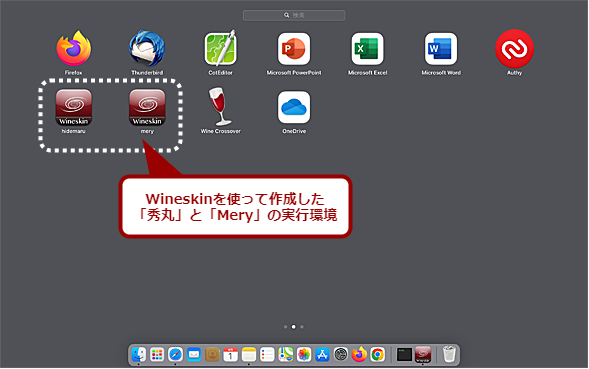Screen dimensions: 589x369
Task: Open the Trash in the Dock
Action: [x=449, y=354]
